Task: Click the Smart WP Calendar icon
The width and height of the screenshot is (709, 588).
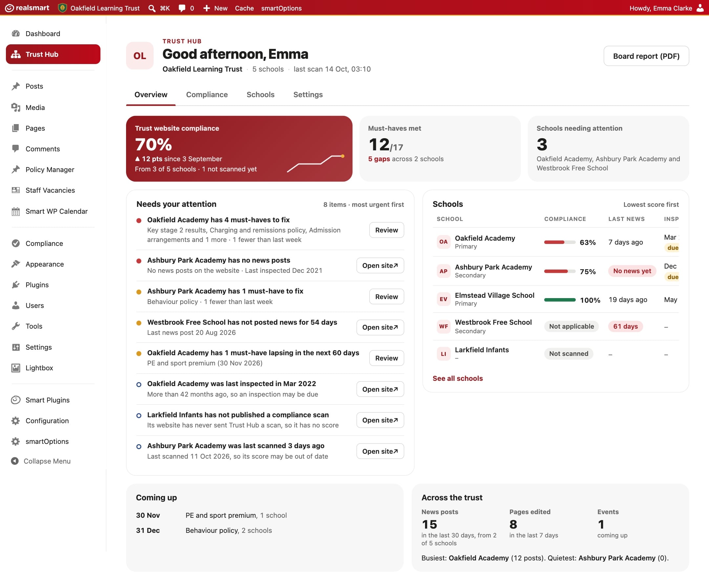Action: (15, 211)
